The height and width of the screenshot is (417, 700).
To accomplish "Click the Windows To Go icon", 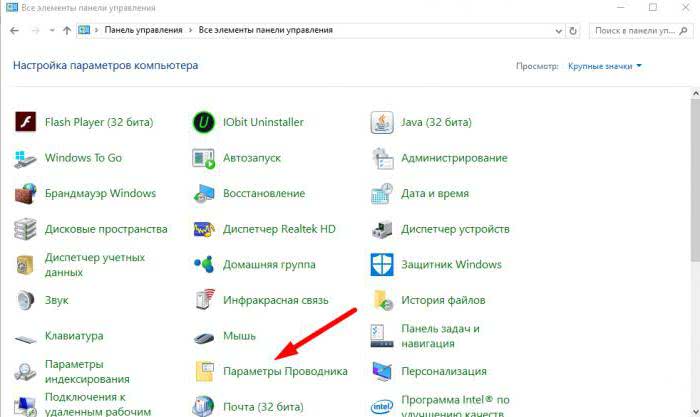I will [x=25, y=158].
